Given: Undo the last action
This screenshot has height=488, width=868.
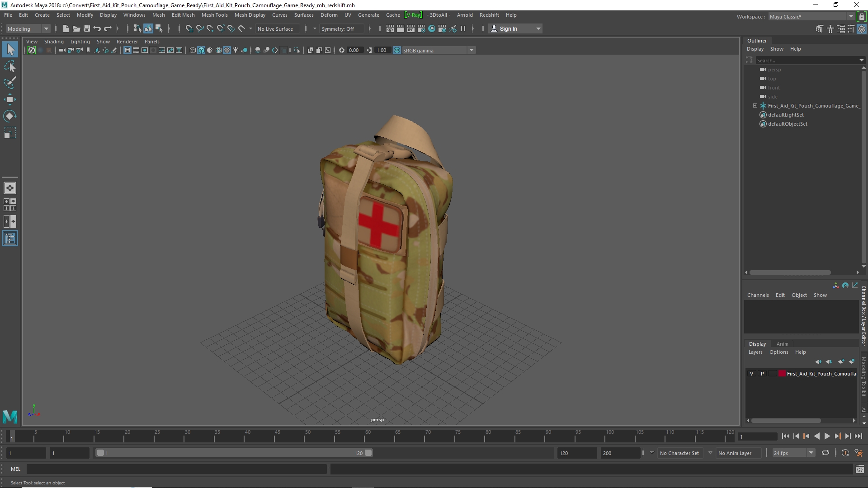Looking at the screenshot, I should coord(97,28).
